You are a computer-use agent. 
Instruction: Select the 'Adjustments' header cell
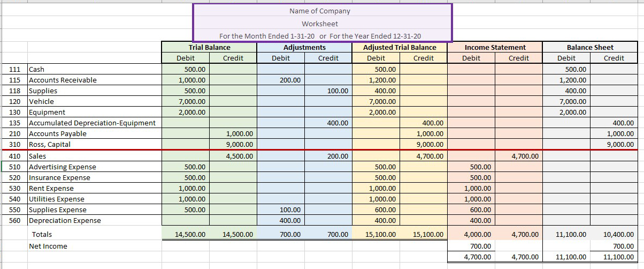(304, 47)
